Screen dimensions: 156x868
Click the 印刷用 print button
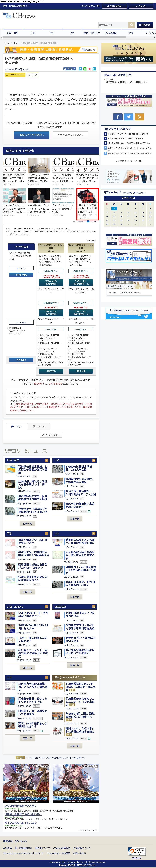point(33,75)
